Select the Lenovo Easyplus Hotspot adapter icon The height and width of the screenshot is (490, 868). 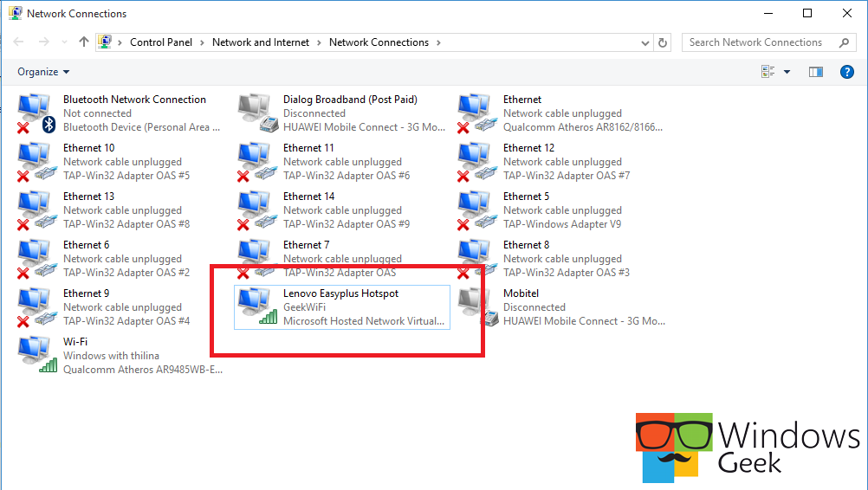256,307
